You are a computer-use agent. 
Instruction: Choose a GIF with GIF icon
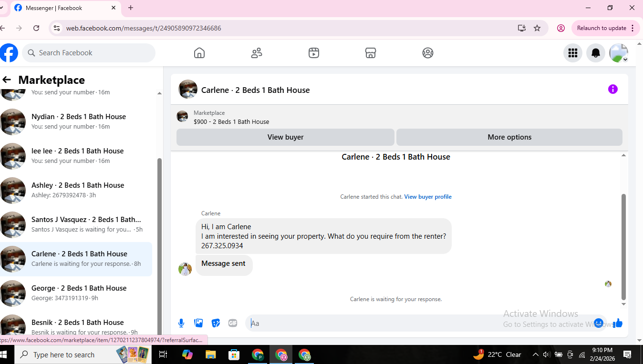pos(233,323)
